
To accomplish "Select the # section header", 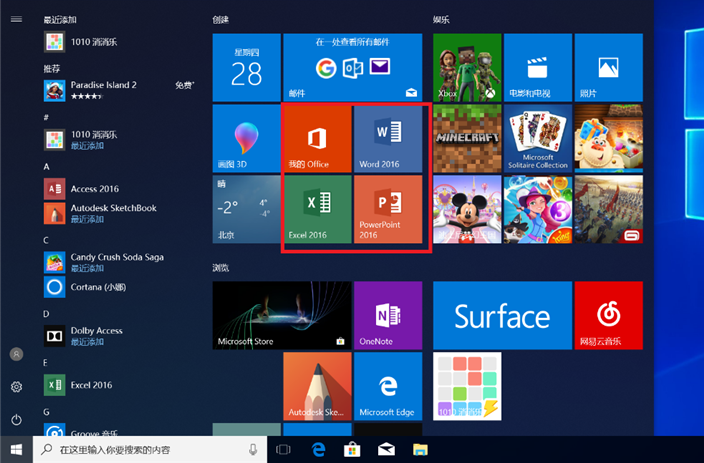I will [46, 118].
